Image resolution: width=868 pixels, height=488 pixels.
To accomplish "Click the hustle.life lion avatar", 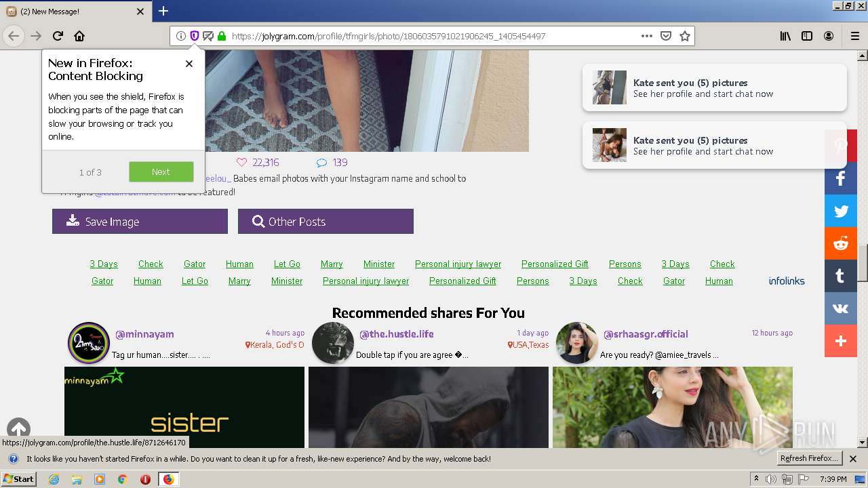I will coord(333,343).
